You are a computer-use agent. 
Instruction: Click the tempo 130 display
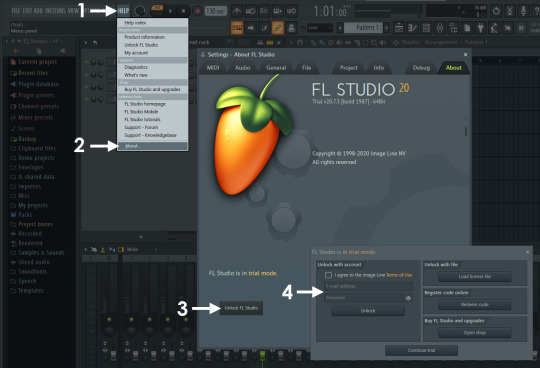tap(216, 11)
